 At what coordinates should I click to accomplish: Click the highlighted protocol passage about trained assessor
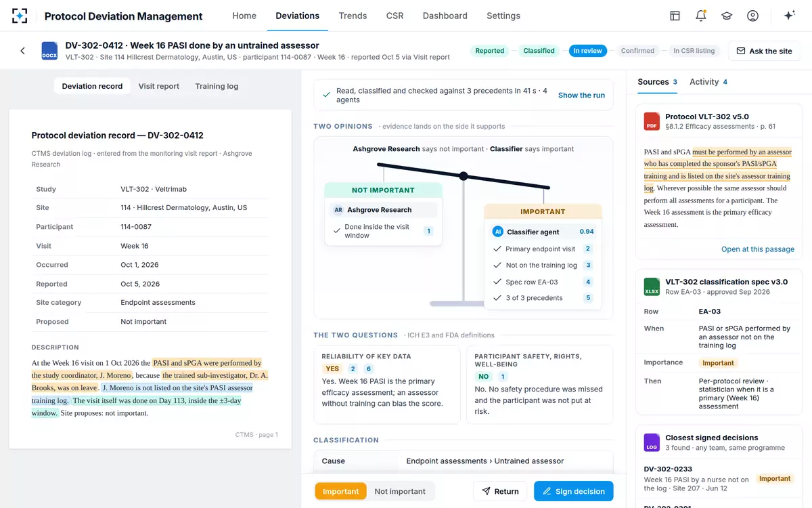pyautogui.click(x=717, y=170)
